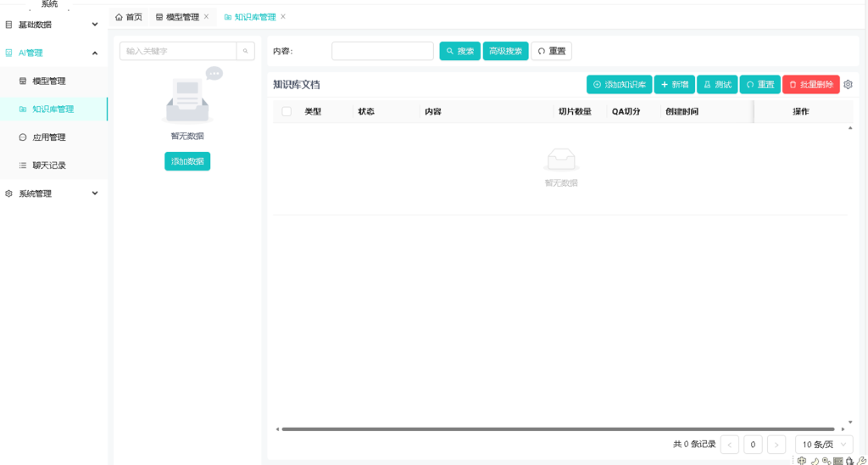Switch to the 模型管理 tab
868x465 pixels.
(182, 17)
